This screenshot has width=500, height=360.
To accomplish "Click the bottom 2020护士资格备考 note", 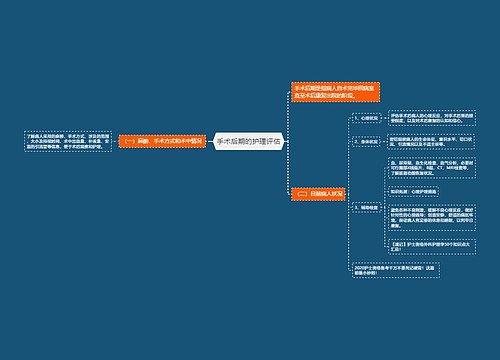I will pyautogui.click(x=396, y=270).
